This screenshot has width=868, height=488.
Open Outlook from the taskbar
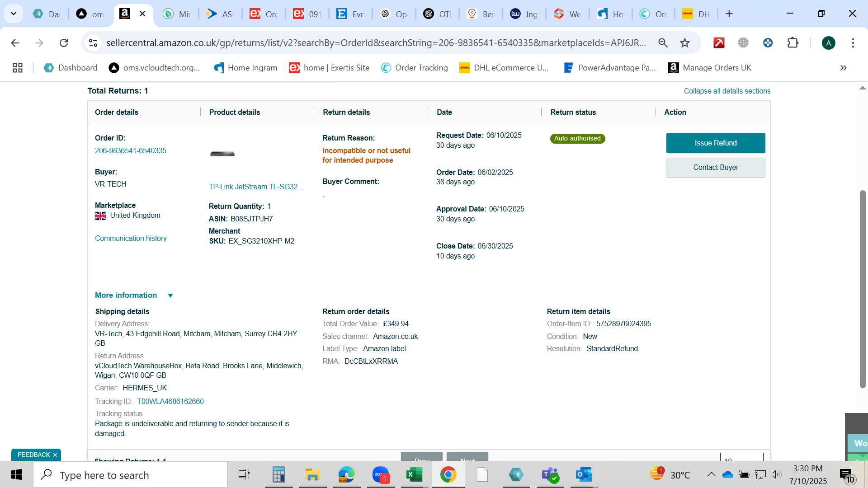point(584,475)
